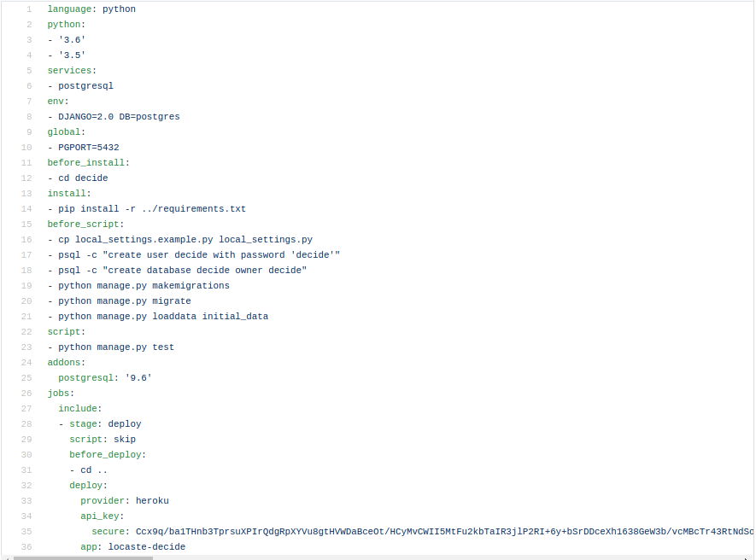Click the "- '3.5'" version entry

[x=67, y=55]
